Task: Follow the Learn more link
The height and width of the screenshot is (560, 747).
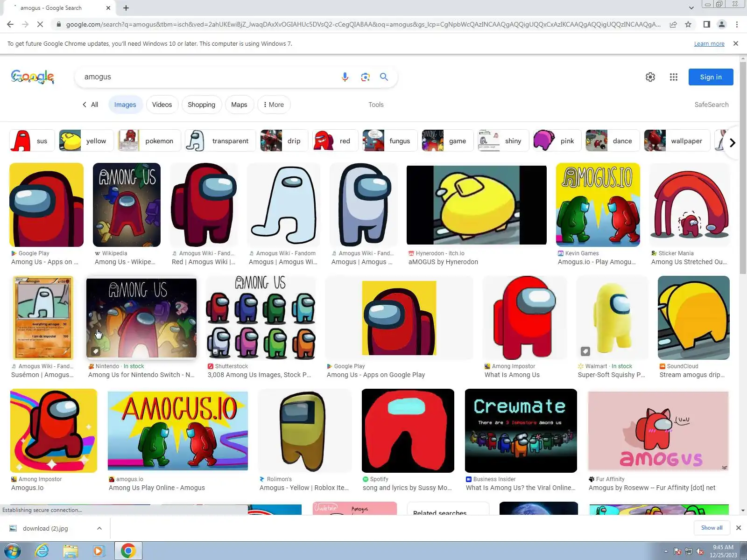Action: pyautogui.click(x=709, y=43)
